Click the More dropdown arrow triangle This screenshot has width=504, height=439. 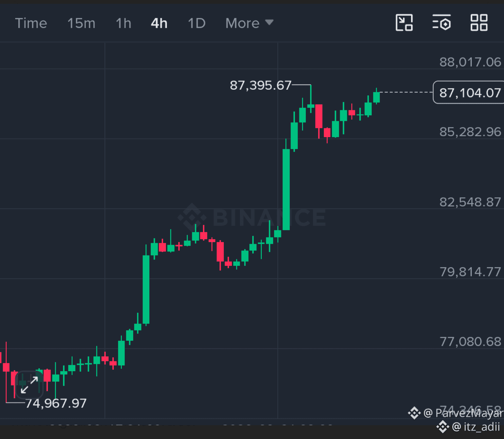click(x=269, y=22)
